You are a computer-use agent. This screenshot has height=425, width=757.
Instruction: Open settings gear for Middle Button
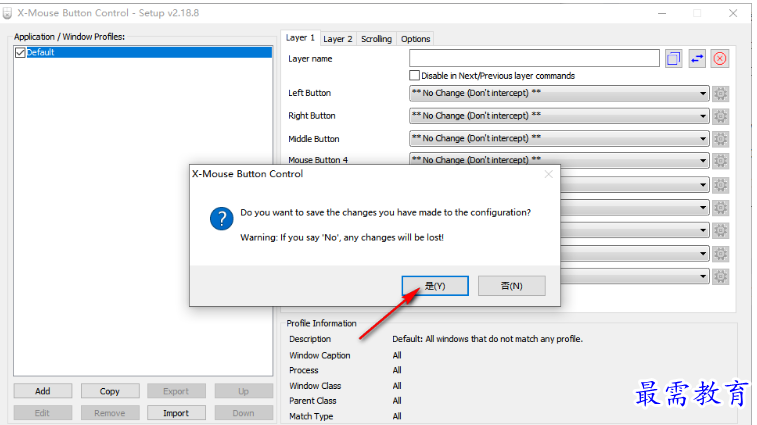720,139
